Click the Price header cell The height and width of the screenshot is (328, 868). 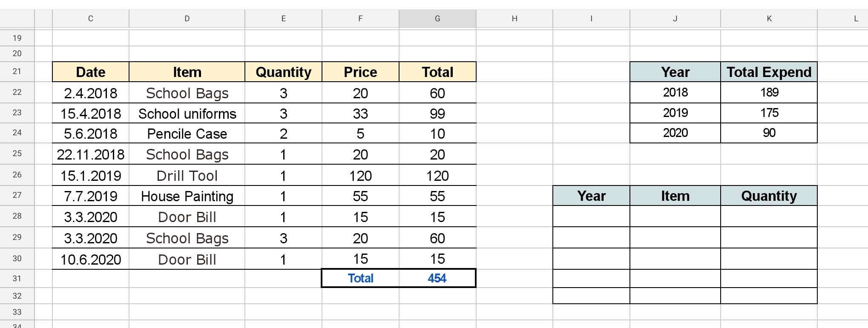[x=360, y=72]
